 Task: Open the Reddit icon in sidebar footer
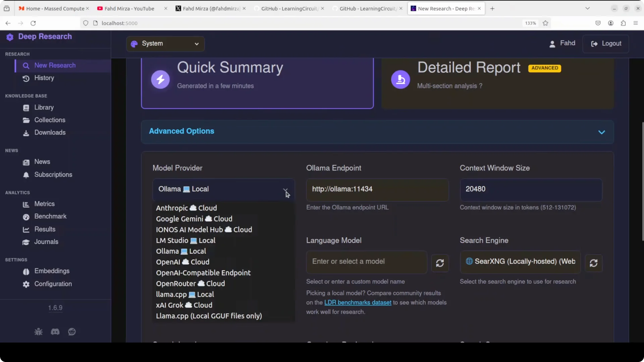point(72,332)
